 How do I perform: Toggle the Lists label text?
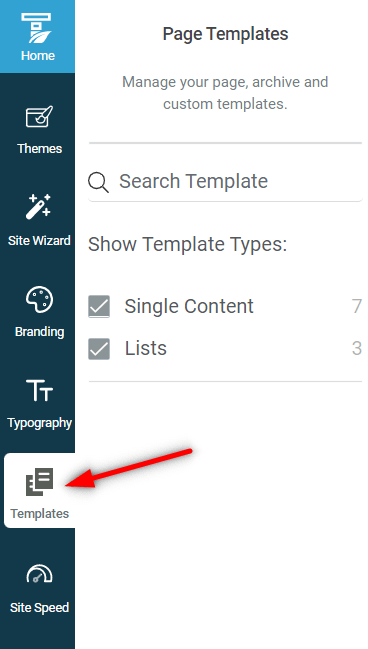146,349
